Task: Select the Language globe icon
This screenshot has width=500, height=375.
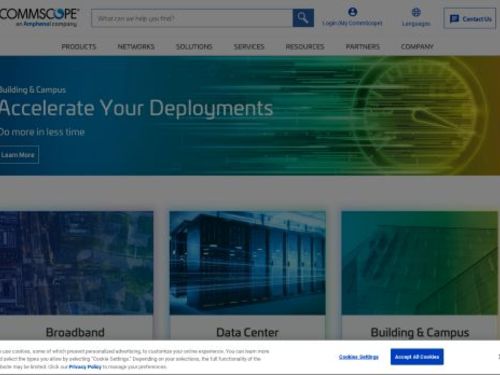Action: (x=416, y=12)
